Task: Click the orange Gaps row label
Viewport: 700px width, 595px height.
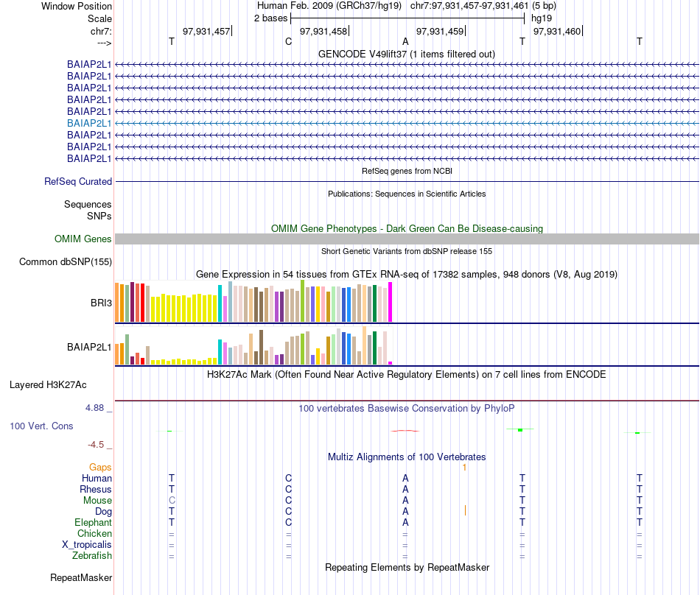Action: point(100,467)
